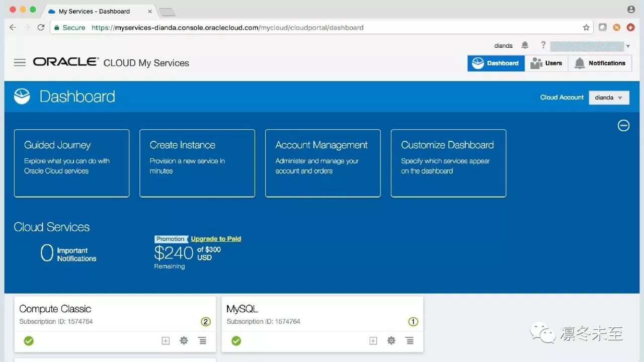This screenshot has width=644, height=362.
Task: Go back in the browser
Action: [13, 28]
